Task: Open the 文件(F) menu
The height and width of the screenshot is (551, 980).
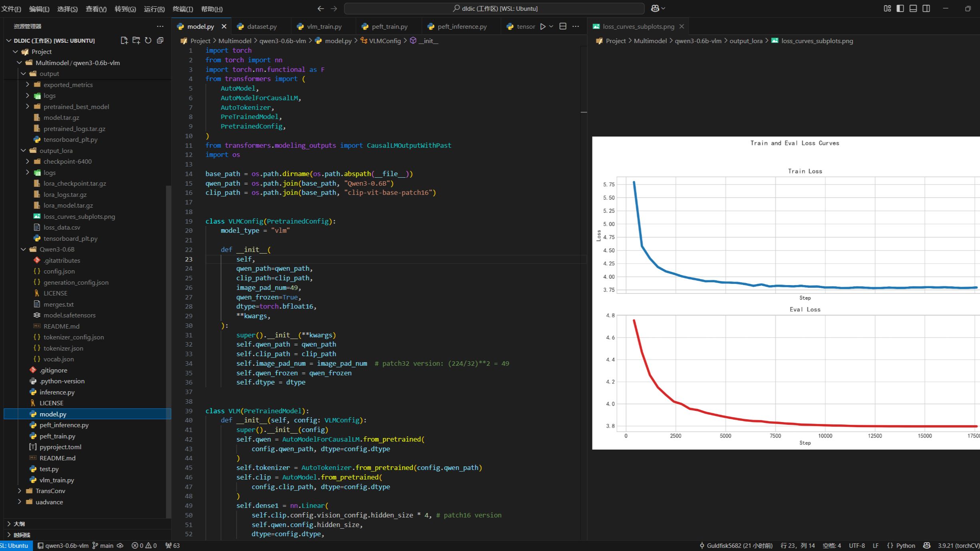Action: pos(11,9)
